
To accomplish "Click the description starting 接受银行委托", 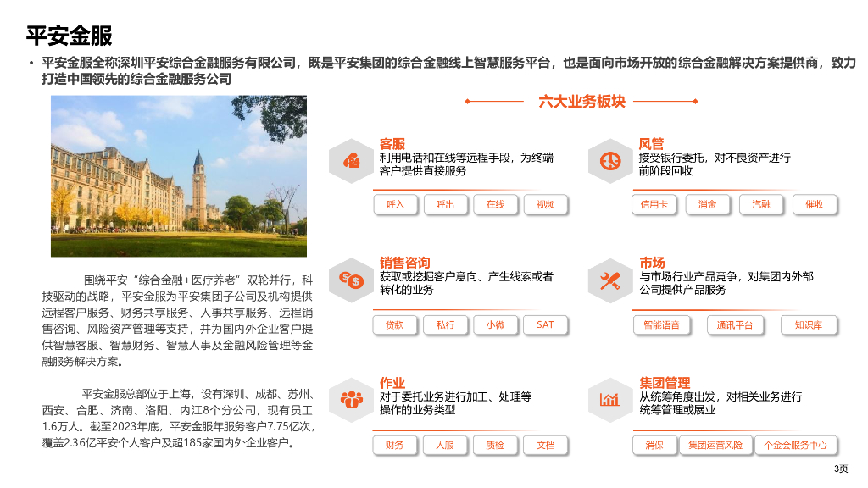I will (715, 164).
